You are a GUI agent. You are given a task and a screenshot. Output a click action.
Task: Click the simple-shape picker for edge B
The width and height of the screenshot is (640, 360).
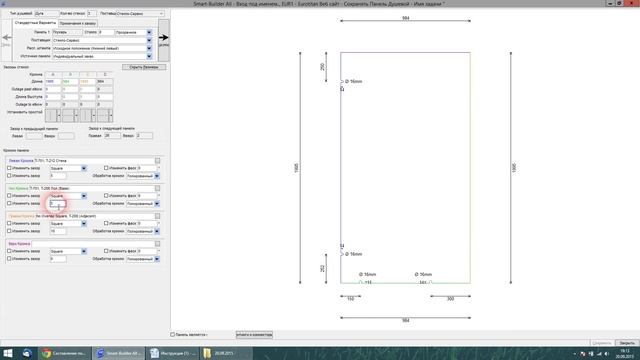(70, 116)
